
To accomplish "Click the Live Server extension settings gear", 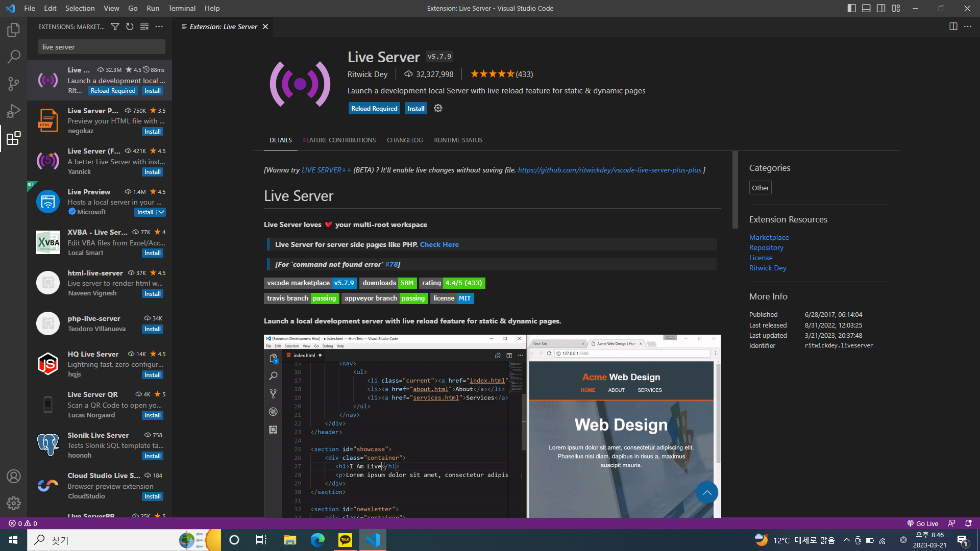I will pos(438,108).
